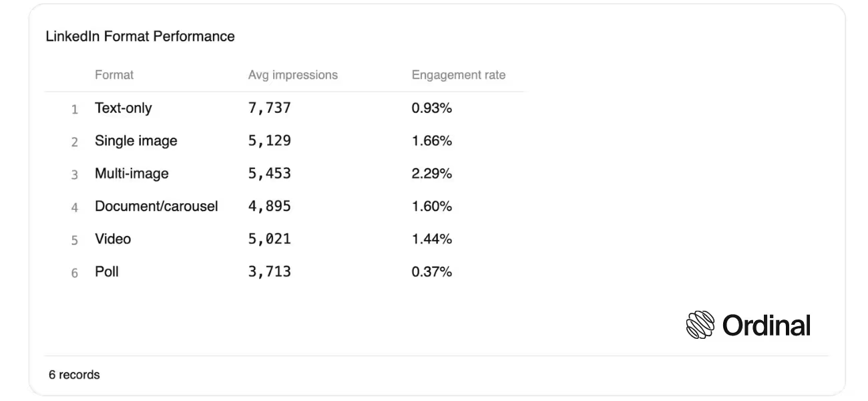This screenshot has height=401, width=868.
Task: Click the 4,895 impressions value
Action: click(270, 207)
